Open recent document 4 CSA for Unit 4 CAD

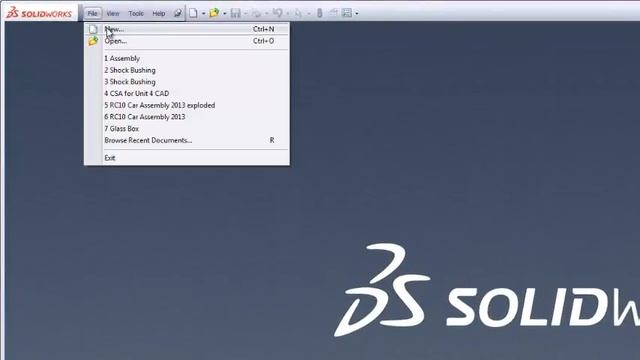tap(187, 93)
